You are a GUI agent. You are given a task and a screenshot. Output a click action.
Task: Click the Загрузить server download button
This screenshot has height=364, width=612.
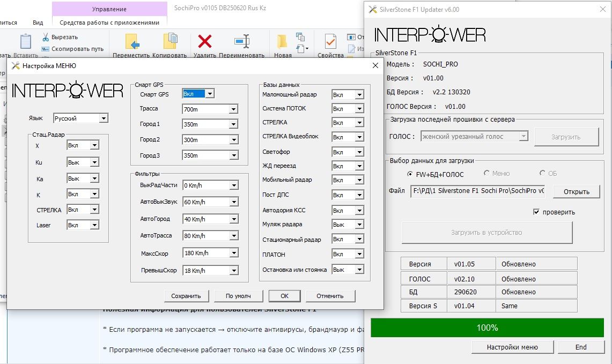566,137
